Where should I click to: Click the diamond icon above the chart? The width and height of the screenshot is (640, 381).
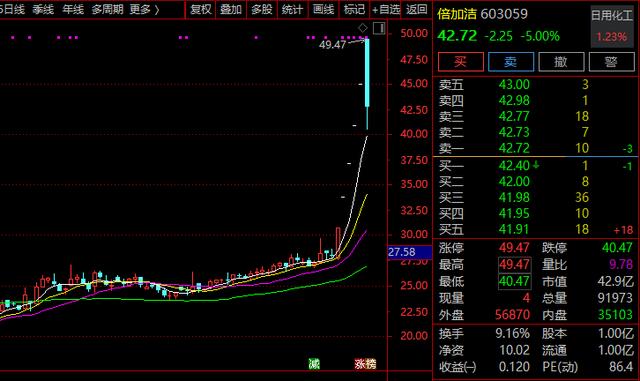362,28
